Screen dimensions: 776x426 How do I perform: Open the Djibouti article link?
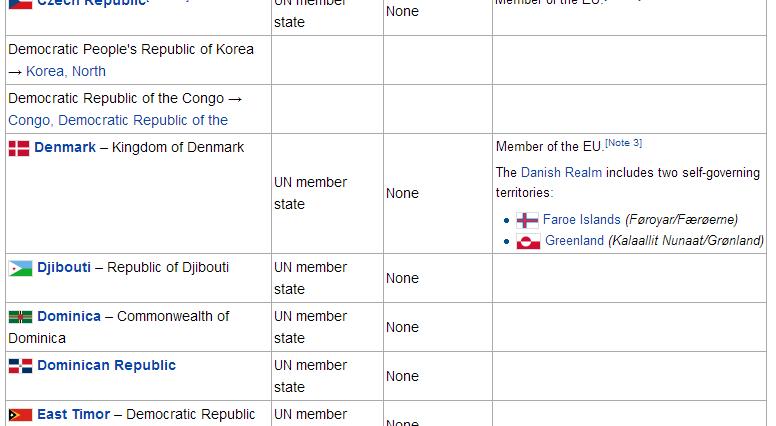pyautogui.click(x=64, y=267)
